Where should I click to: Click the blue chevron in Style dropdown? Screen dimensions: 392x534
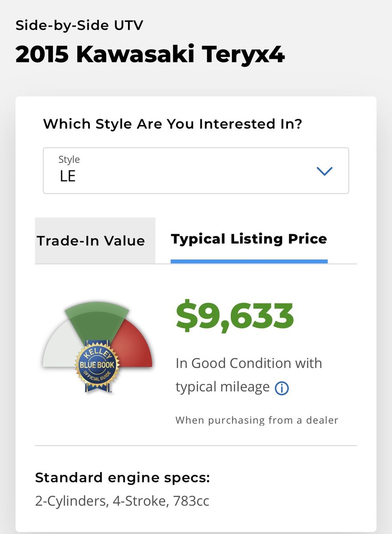click(x=324, y=171)
